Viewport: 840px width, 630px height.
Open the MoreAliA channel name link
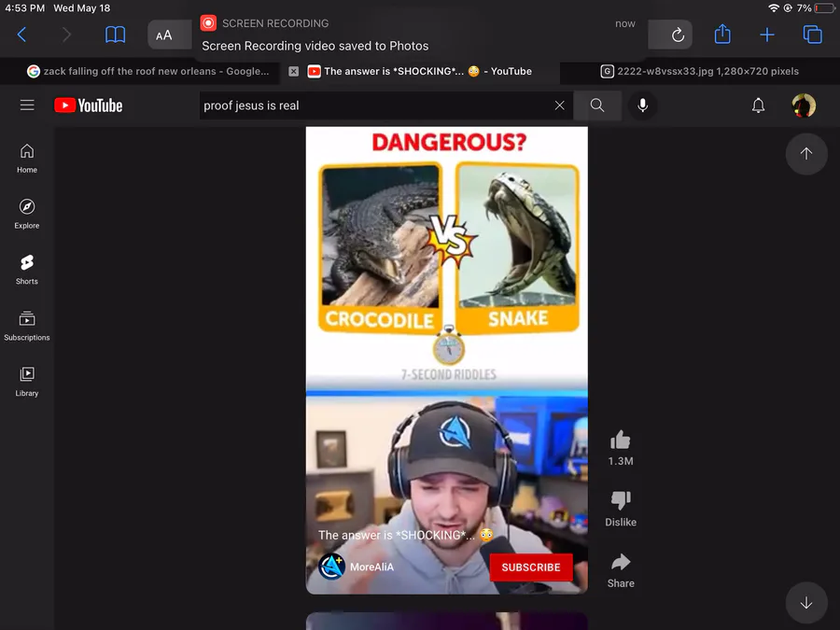(371, 567)
